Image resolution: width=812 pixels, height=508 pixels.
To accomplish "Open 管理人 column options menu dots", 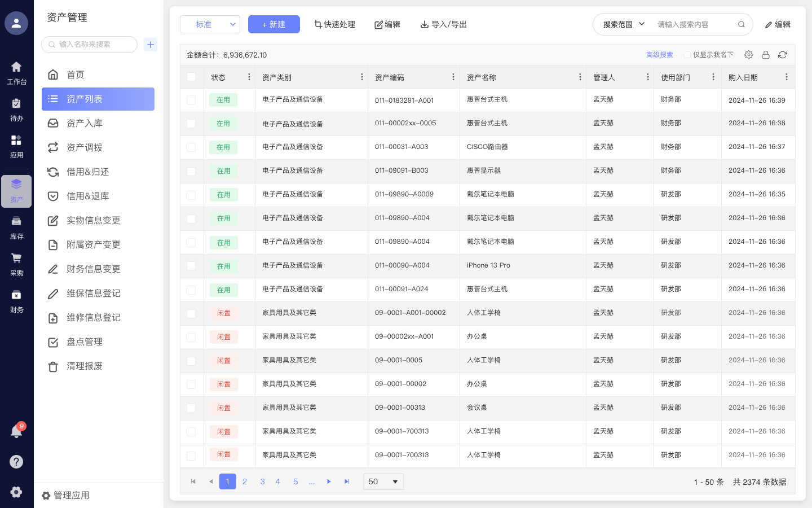I will pyautogui.click(x=648, y=77).
